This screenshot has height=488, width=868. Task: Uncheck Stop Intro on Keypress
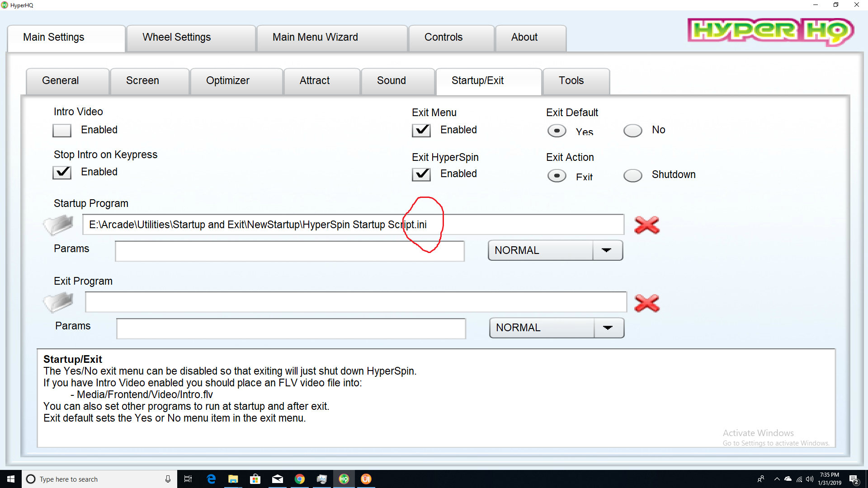pyautogui.click(x=62, y=173)
